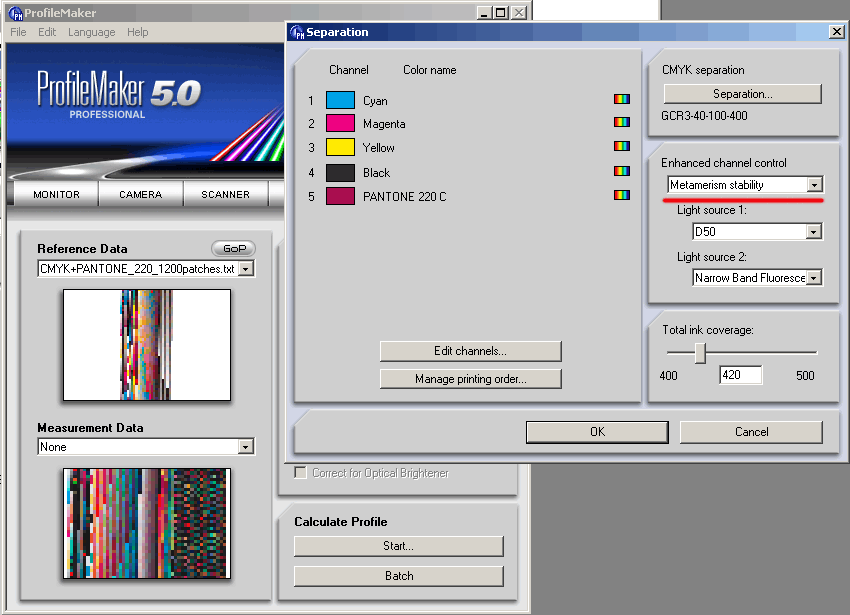The width and height of the screenshot is (850, 615).
Task: Click the spectrum icon for Cyan channel
Action: pos(622,99)
